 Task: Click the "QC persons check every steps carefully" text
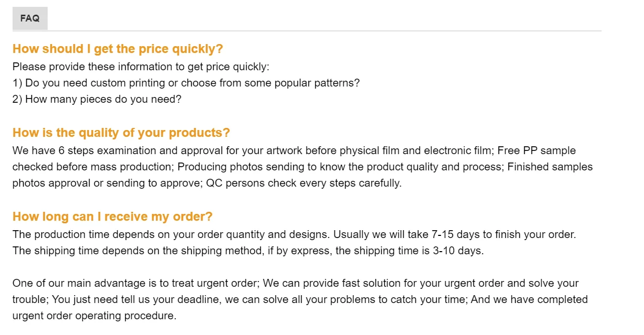coord(304,183)
